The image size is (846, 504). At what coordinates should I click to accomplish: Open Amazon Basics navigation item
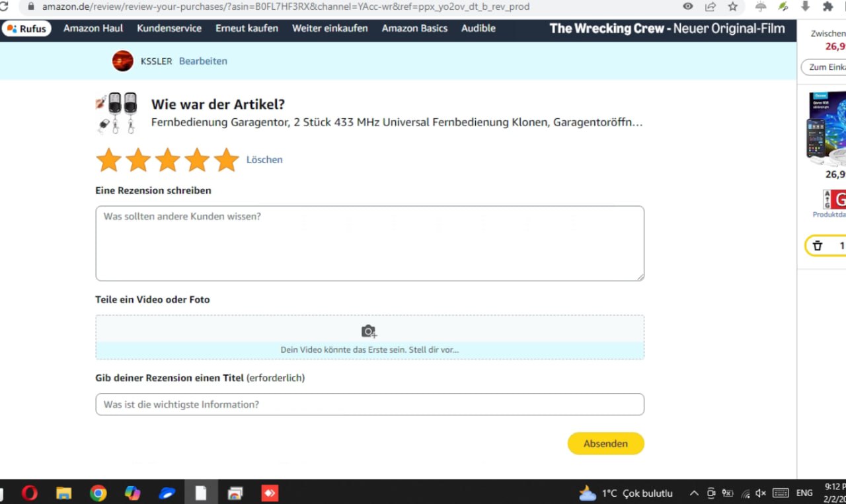coord(414,28)
